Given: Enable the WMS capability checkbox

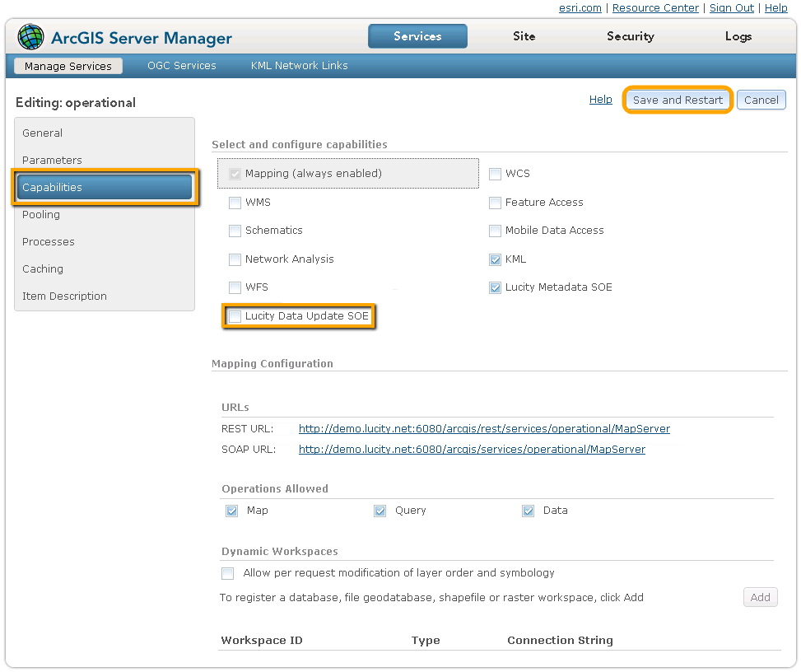Looking at the screenshot, I should (235, 203).
